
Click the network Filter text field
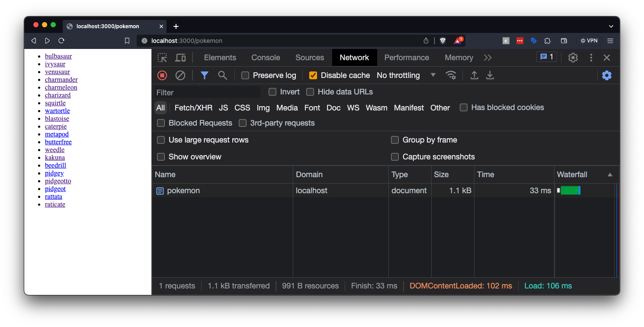coord(208,92)
